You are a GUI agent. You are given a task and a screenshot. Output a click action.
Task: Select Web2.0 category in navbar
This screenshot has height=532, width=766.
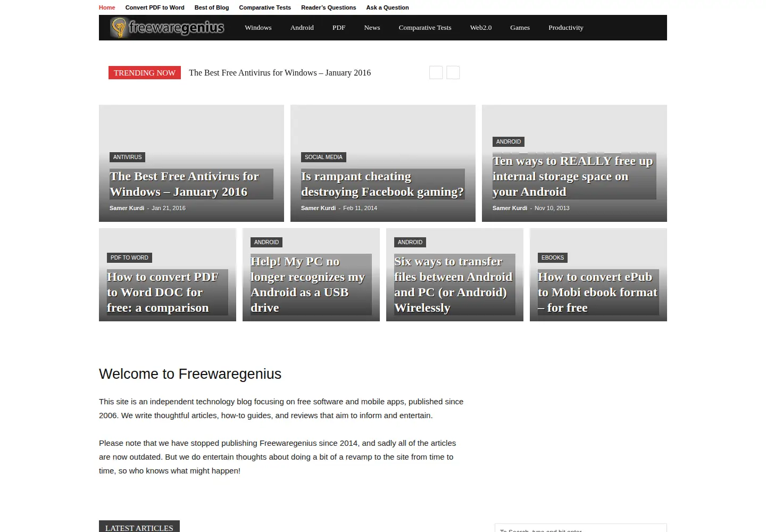point(481,28)
